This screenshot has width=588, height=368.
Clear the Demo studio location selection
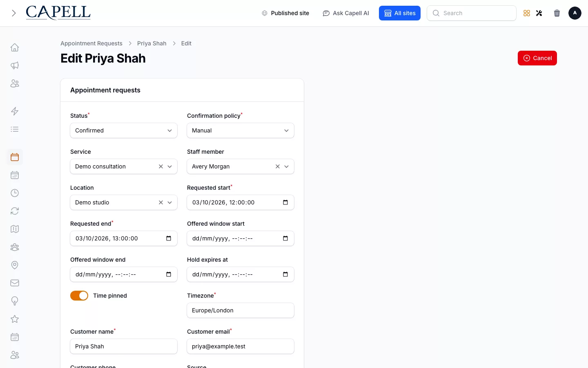[161, 202]
